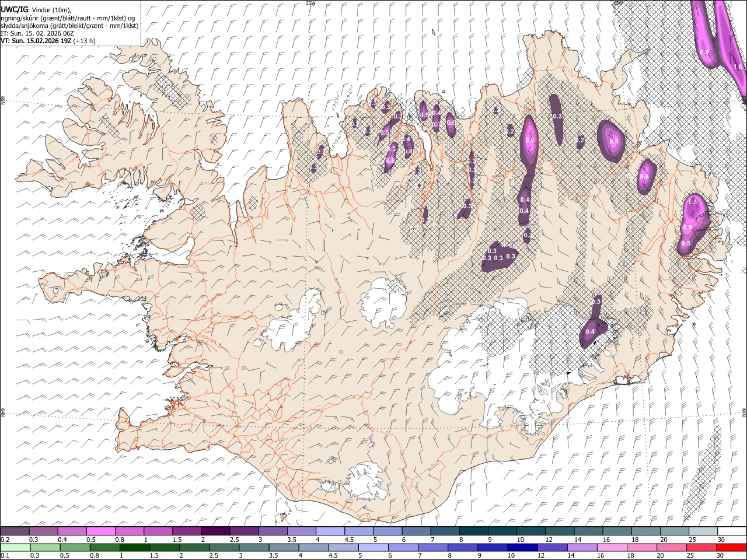Screen dimensions: 747x560
Task: Click the darkest purple swatch between 2 and 2.5
Action: (x=215, y=531)
